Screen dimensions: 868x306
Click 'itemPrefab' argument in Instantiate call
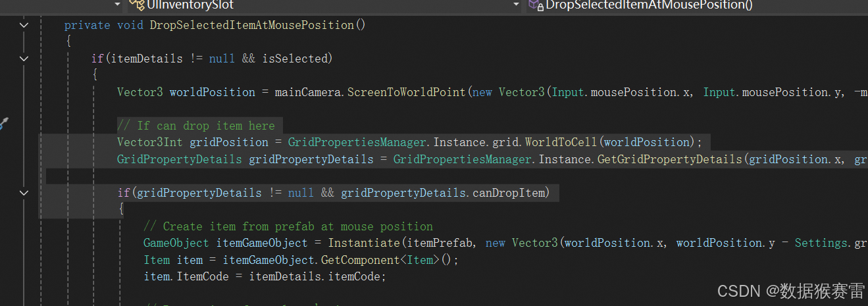(x=440, y=243)
